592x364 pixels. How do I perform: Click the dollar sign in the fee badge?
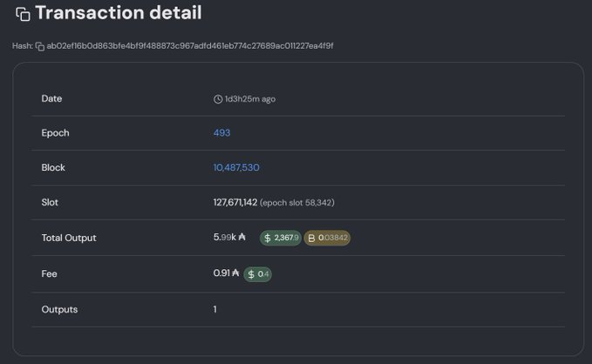tap(251, 274)
